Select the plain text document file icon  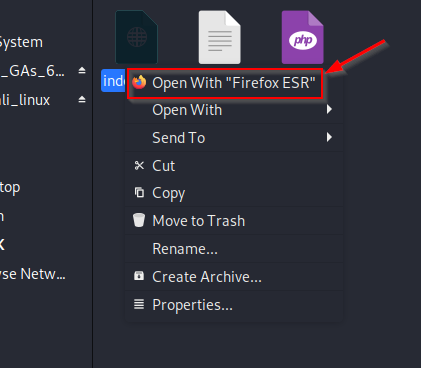(x=220, y=37)
